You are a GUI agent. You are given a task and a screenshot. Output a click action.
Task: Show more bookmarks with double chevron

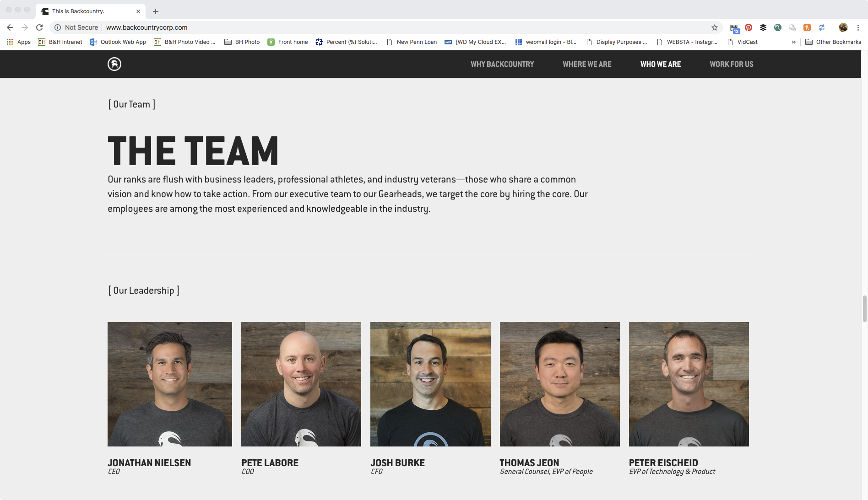tap(794, 42)
